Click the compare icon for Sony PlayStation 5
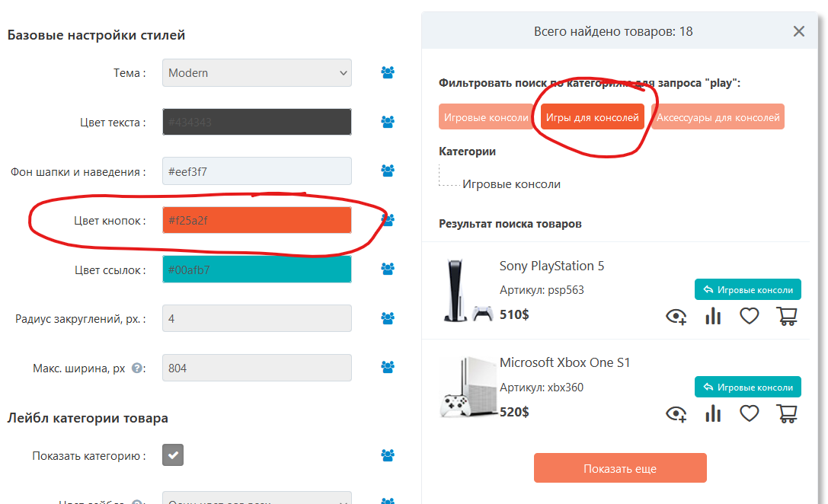 click(713, 316)
